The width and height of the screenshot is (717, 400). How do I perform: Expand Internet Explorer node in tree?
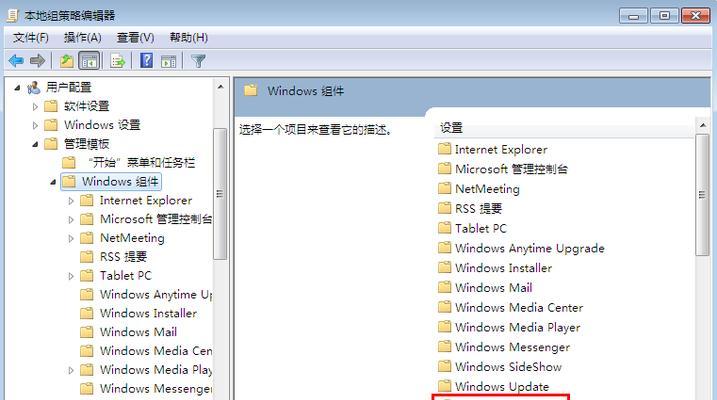[71, 201]
